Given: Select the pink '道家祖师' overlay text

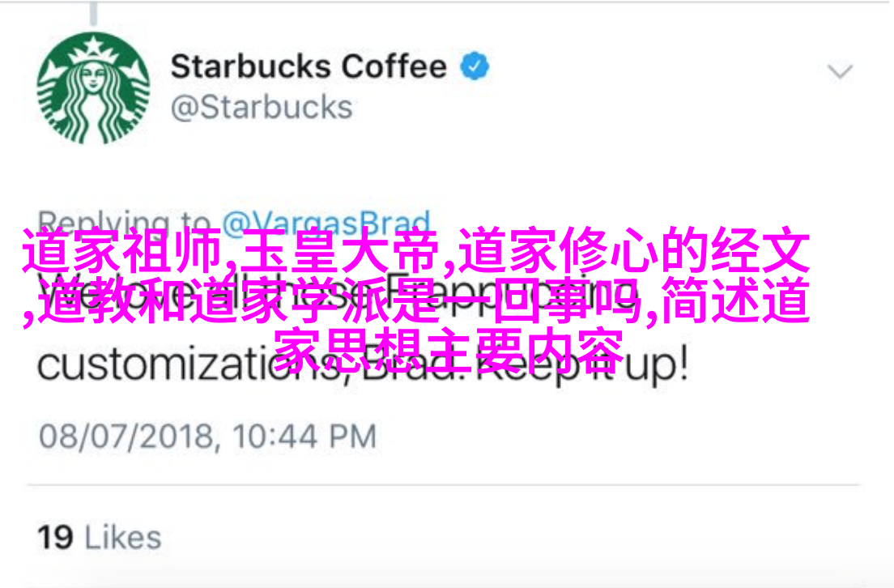Looking at the screenshot, I should [x=122, y=249].
